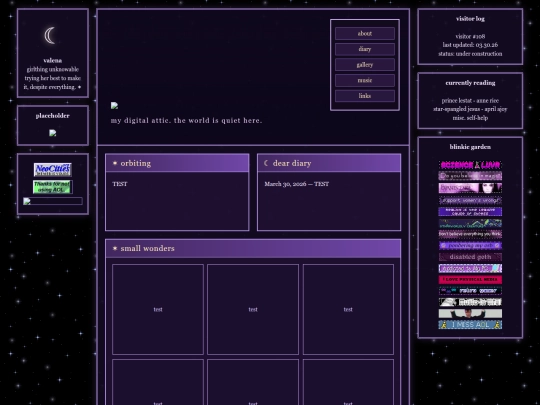The height and width of the screenshot is (405, 540).
Task: Click the bio line 'girlthing unknowable'
Action: click(x=53, y=69)
